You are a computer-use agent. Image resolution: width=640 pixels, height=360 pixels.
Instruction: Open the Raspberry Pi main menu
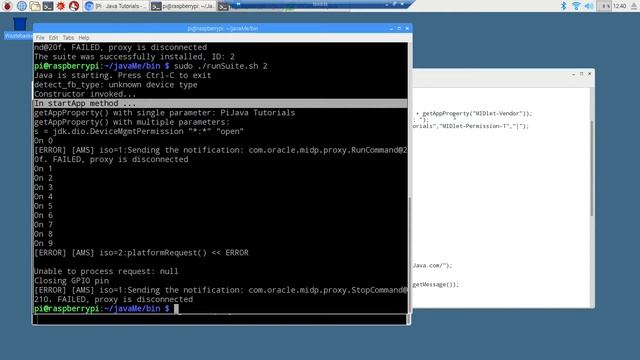click(7, 6)
